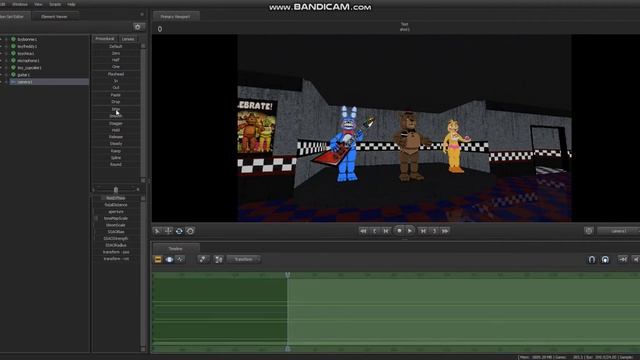
Task: Select the Spline preset entry
Action: (x=116, y=158)
